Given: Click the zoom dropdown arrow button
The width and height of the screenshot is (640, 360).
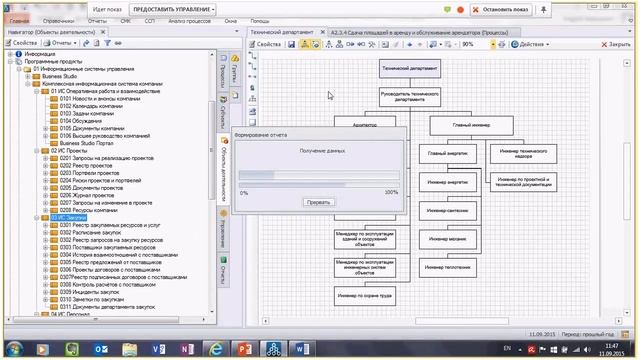Looking at the screenshot, I should [x=493, y=44].
